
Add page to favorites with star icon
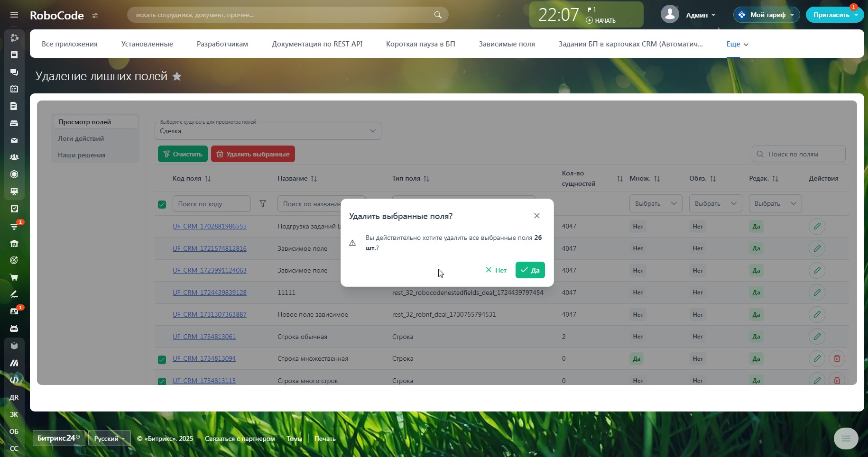pos(177,76)
